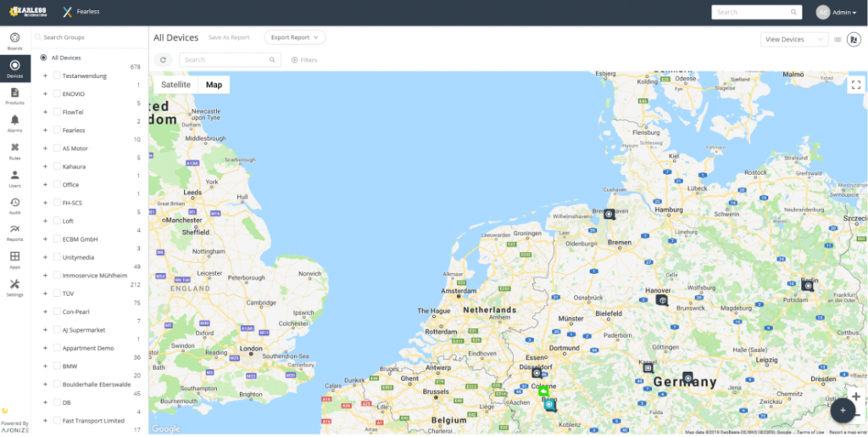Open Alarms bell icon in sidebar
Image resolution: width=868 pixels, height=437 pixels.
pyautogui.click(x=14, y=123)
